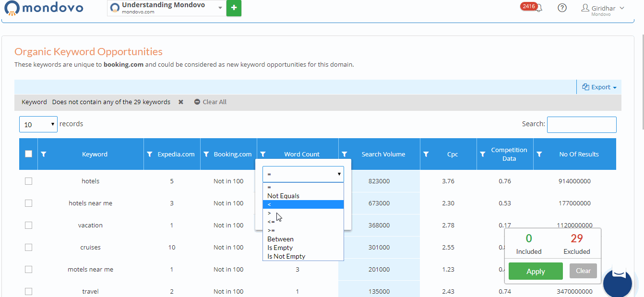Check the box for hotels near me row

28,203
